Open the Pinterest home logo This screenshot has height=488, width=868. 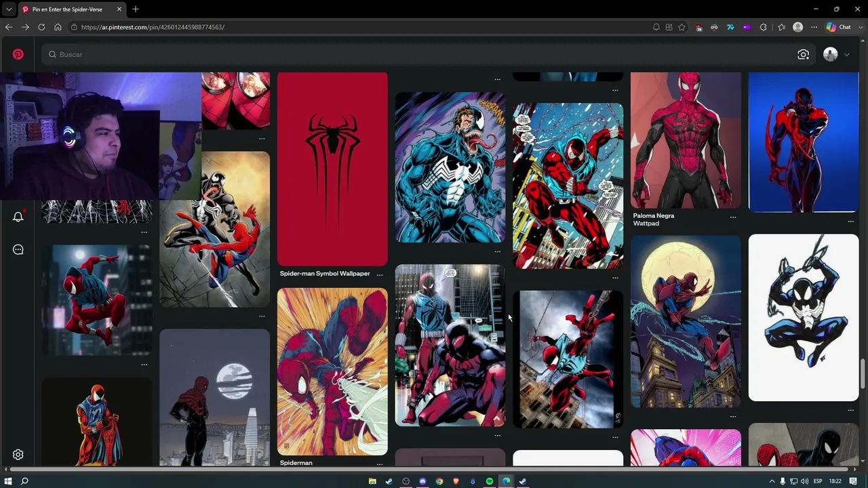tap(18, 54)
